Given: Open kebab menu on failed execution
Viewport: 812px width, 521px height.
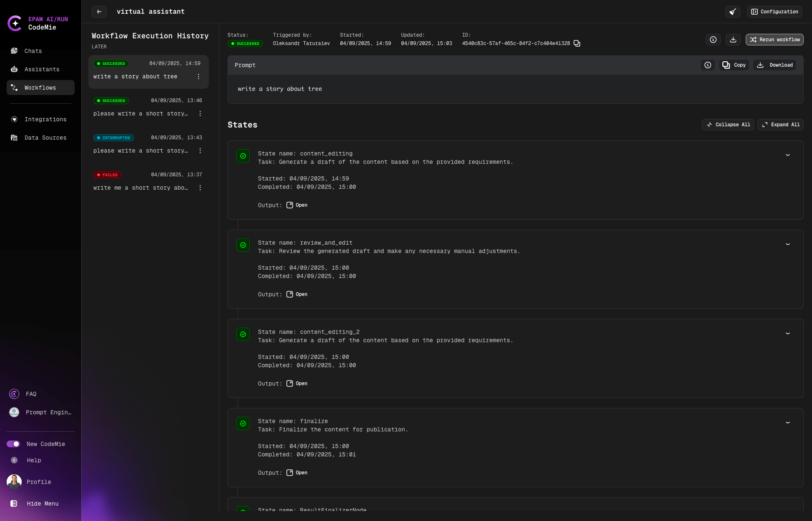Looking at the screenshot, I should point(200,188).
